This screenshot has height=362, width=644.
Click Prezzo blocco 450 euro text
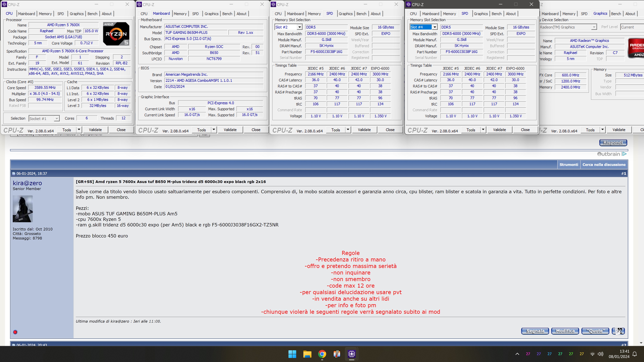[102, 236]
